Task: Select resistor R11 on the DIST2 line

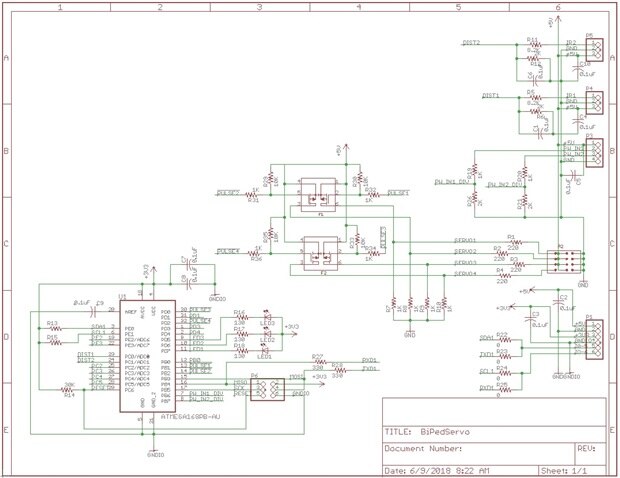Action: tap(534, 45)
